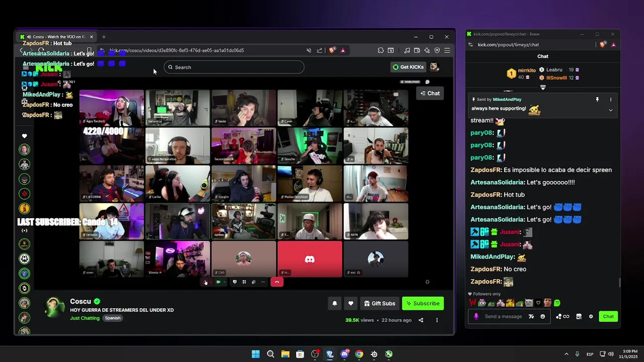
Task: Click the green blob emote in the quick emote row
Action: tap(556, 303)
